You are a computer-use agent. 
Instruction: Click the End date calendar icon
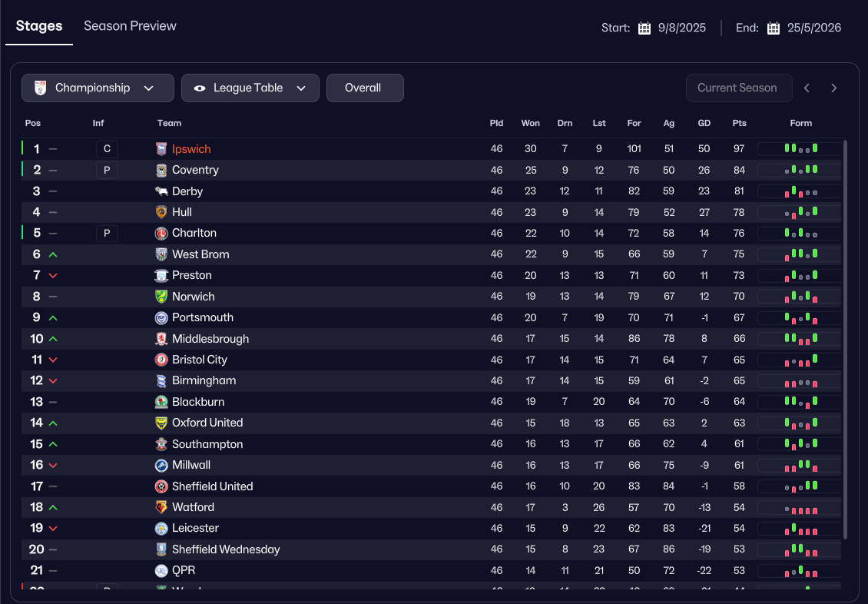click(x=774, y=28)
